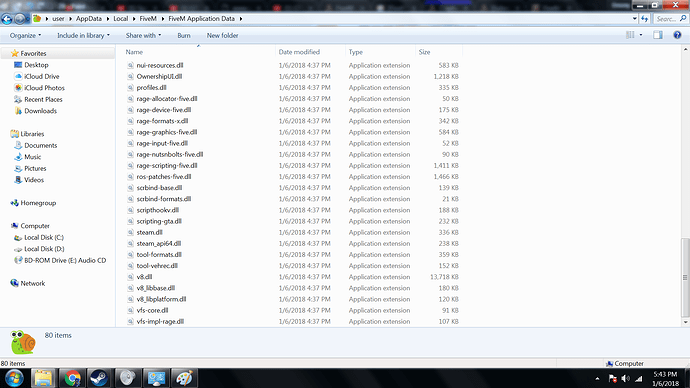Screen dimensions: 690x388
Task: Click the refresh icon beside address bar
Action: click(x=645, y=19)
